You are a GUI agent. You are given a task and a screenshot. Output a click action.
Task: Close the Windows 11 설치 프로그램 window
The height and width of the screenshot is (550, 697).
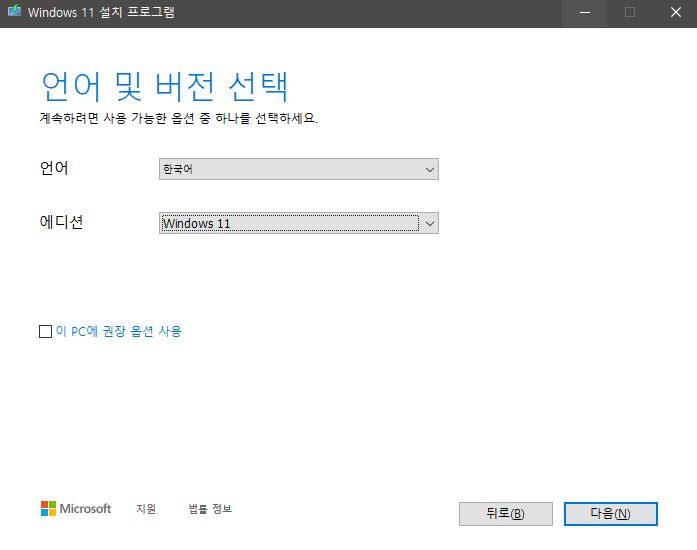[x=676, y=12]
